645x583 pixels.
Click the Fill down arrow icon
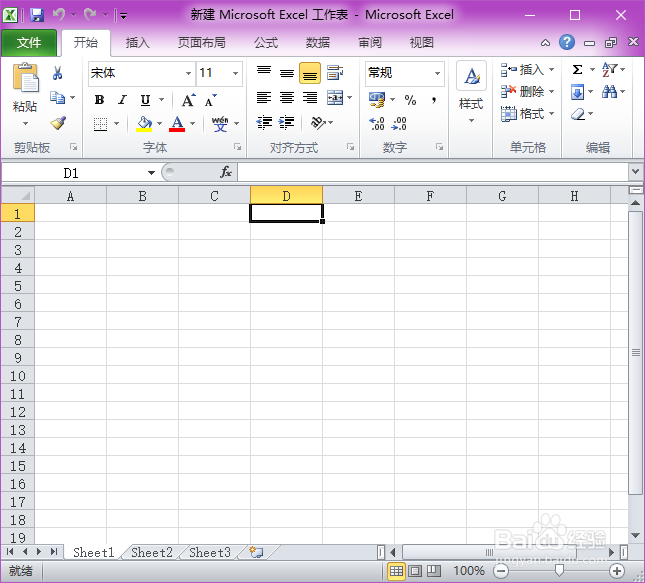coord(577,92)
